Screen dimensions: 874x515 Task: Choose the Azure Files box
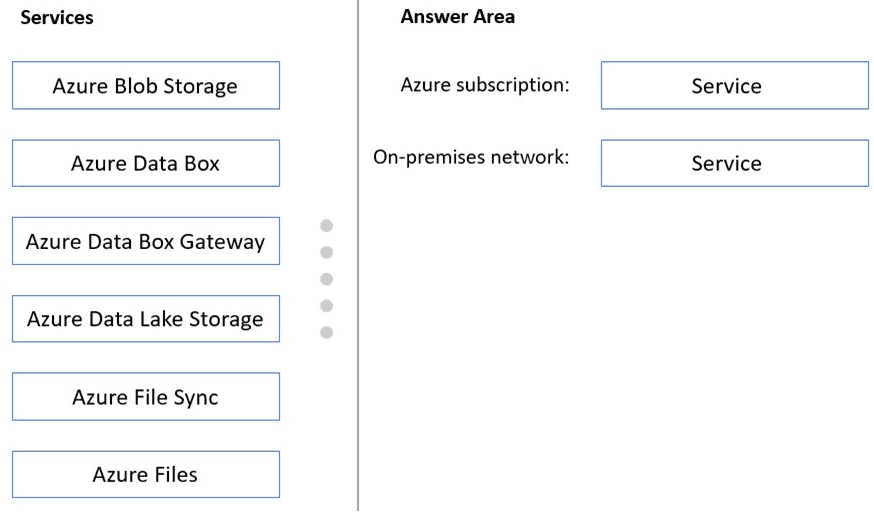[145, 474]
